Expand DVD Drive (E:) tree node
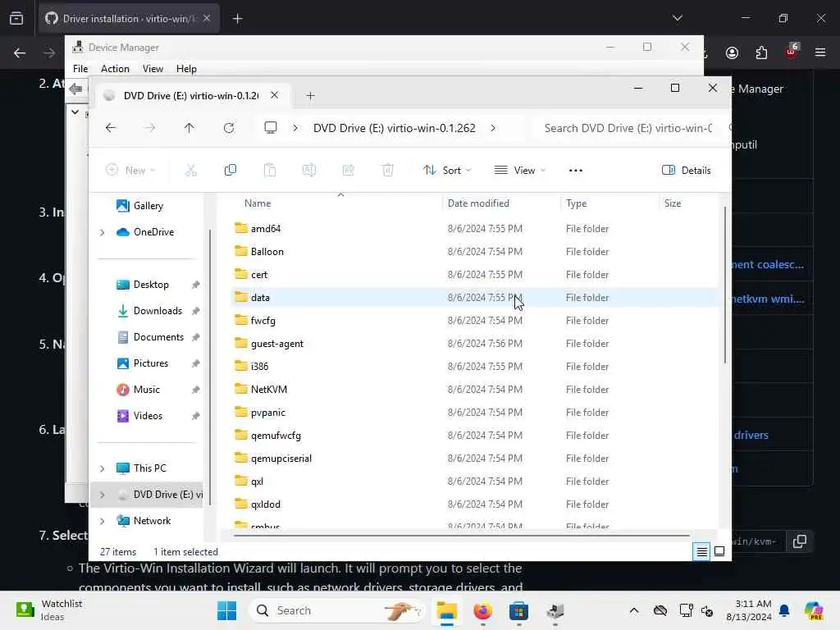The image size is (840, 630). 103,495
